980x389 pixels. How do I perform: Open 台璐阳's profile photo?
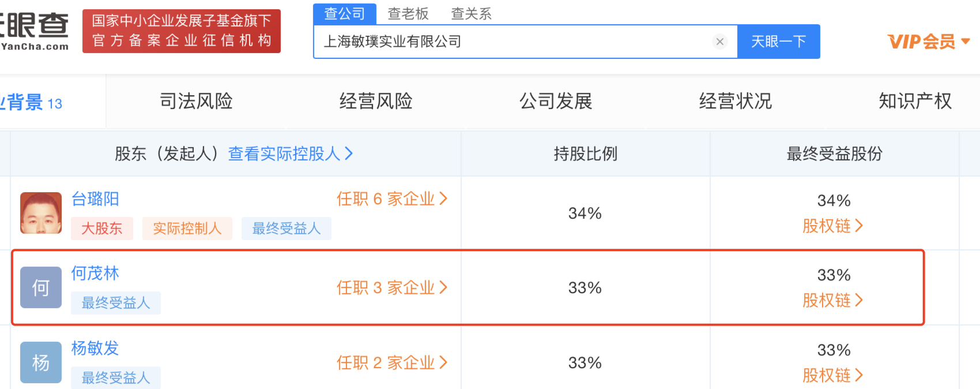(x=41, y=213)
